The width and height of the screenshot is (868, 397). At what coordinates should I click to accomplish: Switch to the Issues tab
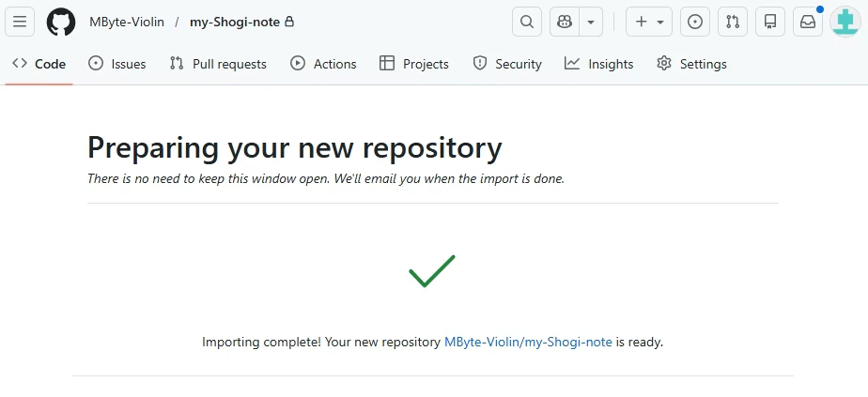tap(116, 64)
